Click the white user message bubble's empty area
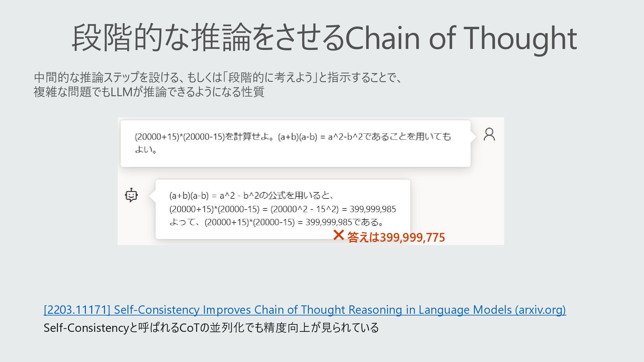Image resolution: width=644 pixels, height=362 pixels. (x=302, y=158)
